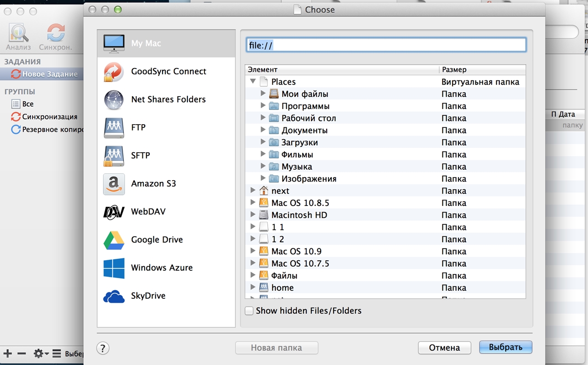Click the Анализ toolbar icon
The width and height of the screenshot is (588, 365).
tap(18, 34)
